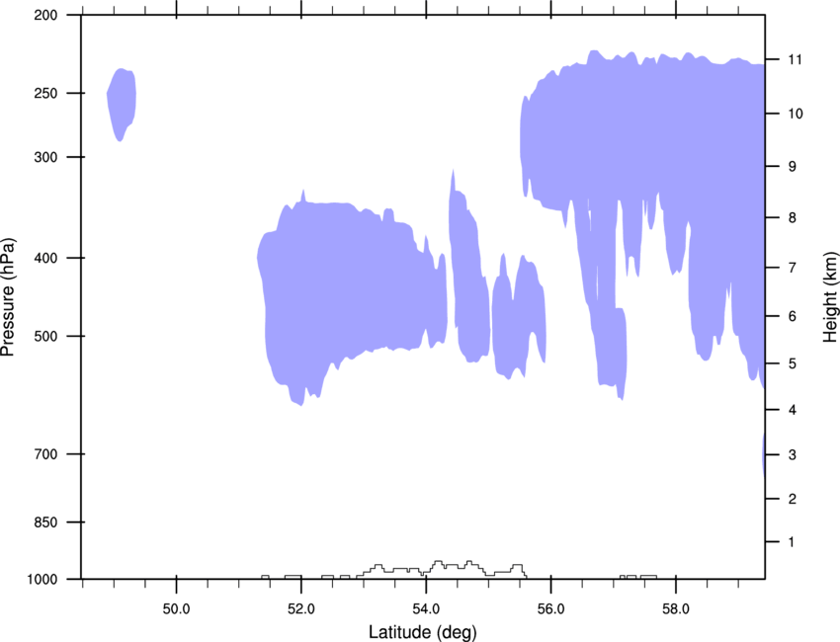
Task: Select the 5 km height tick label
Action: (x=793, y=363)
